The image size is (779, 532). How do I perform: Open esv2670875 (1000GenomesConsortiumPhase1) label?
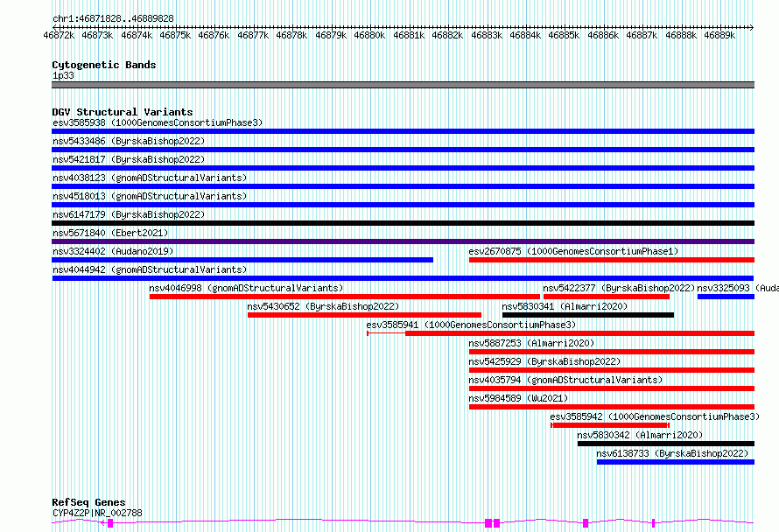click(x=573, y=251)
